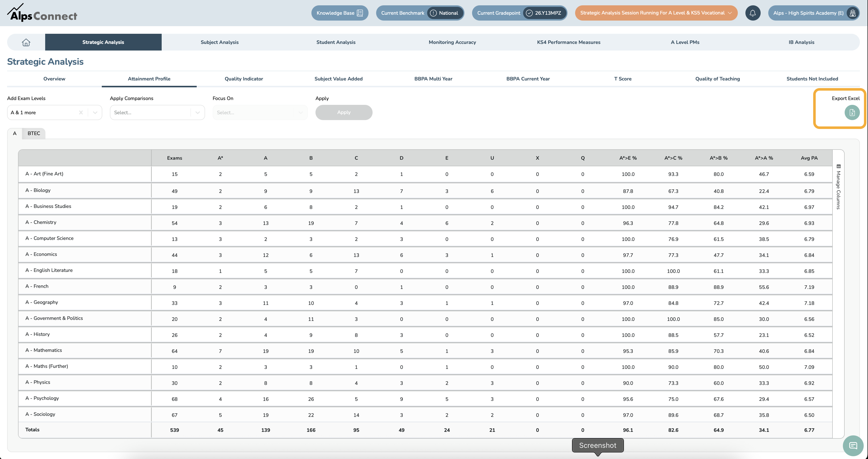Click the Export Excel file icon
Viewport: 868px width, 459px height.
click(x=852, y=112)
